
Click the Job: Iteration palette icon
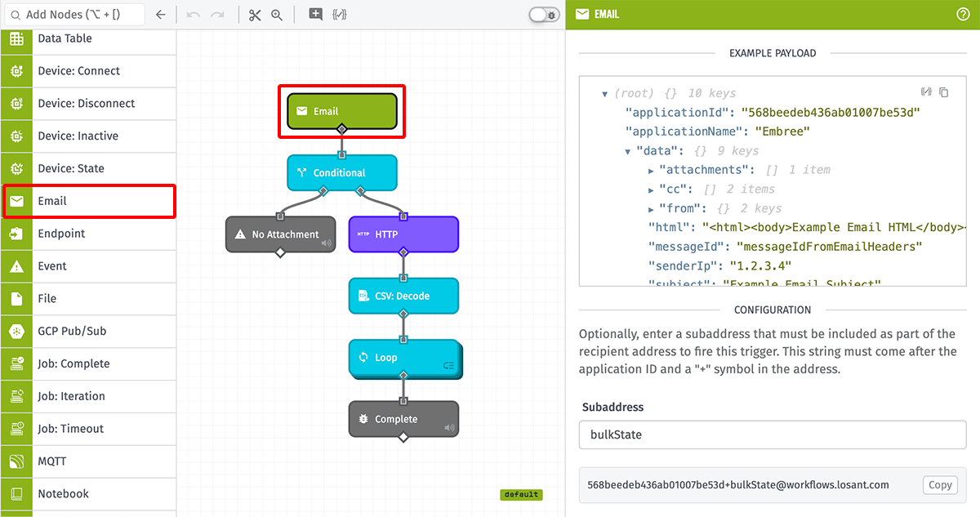[16, 396]
